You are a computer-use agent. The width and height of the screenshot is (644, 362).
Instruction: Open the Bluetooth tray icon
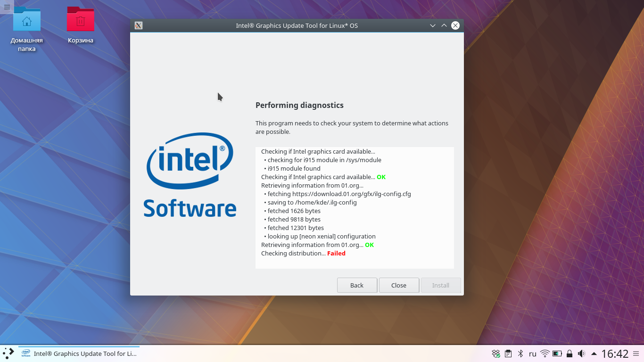coord(520,354)
